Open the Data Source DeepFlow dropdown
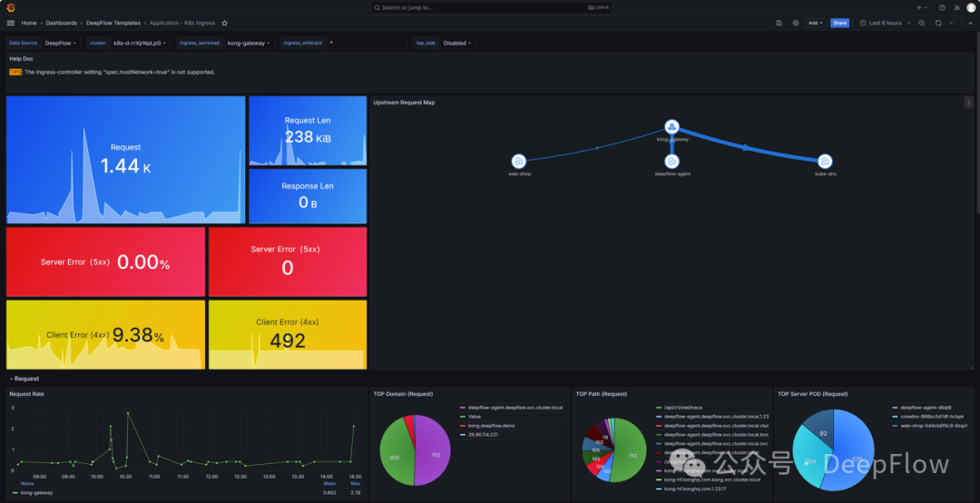Viewport: 980px width, 503px height. [61, 43]
